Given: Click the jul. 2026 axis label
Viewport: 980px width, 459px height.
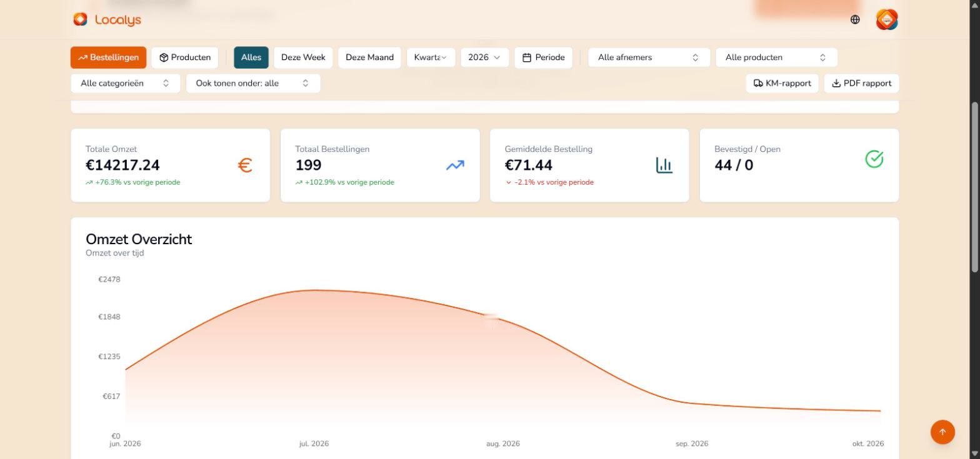Looking at the screenshot, I should [314, 444].
